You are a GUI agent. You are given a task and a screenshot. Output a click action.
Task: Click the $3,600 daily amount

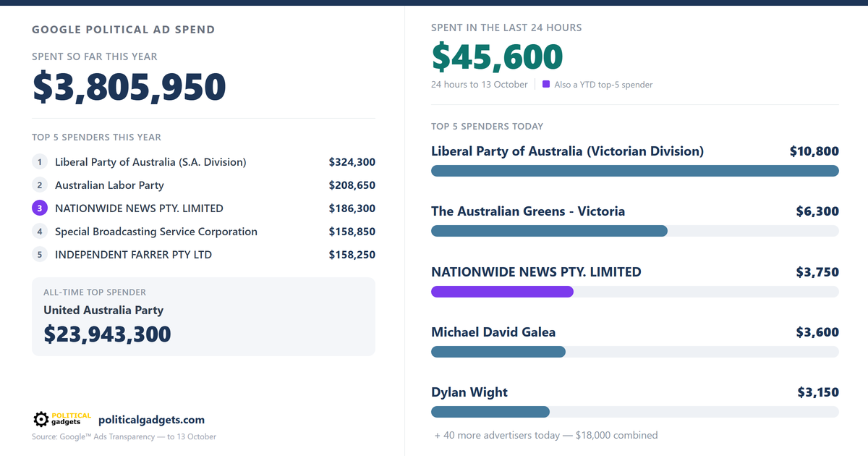pos(817,332)
